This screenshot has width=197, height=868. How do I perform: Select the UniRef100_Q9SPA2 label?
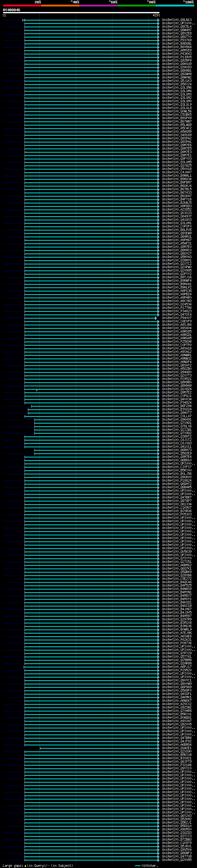tap(177, 138)
